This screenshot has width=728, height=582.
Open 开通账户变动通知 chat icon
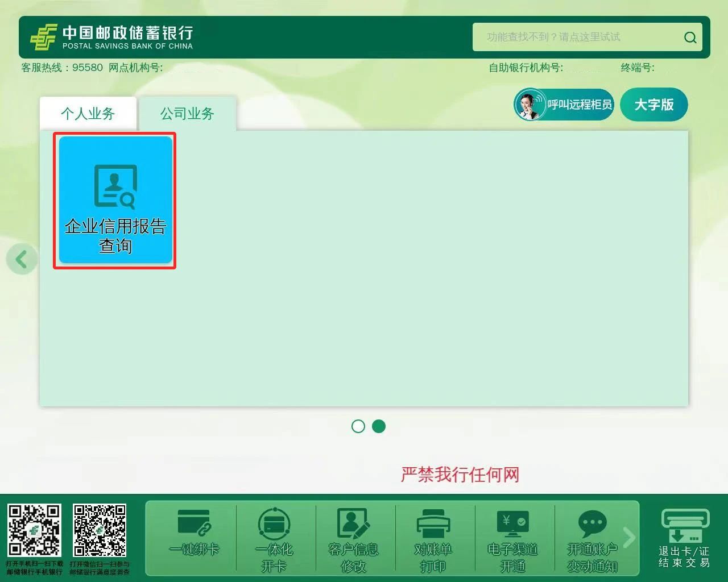[x=592, y=523]
